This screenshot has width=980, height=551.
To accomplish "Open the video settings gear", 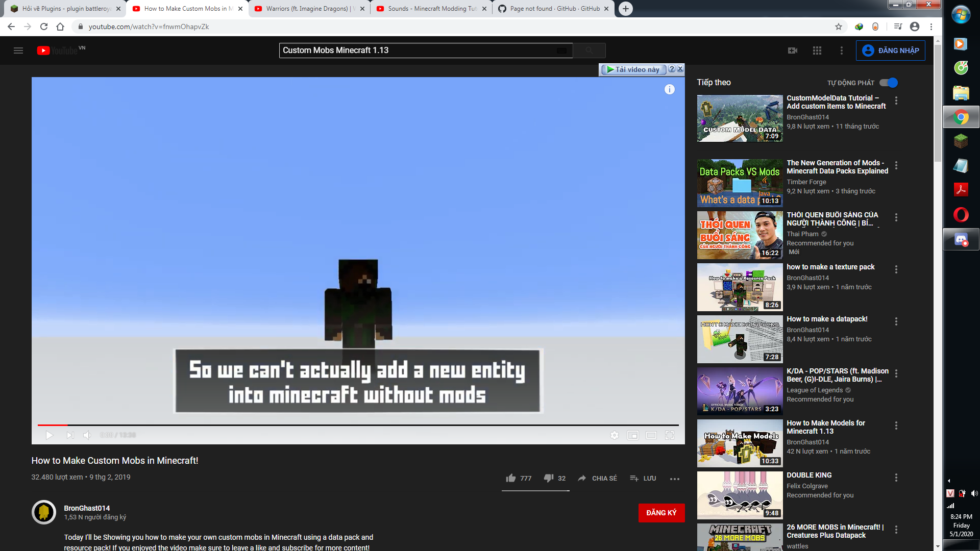I will [615, 435].
